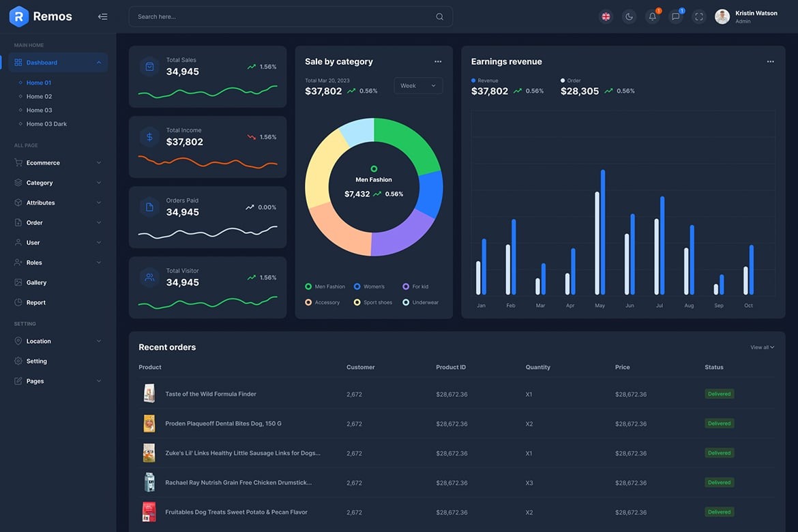The image size is (798, 532).
Task: Enter fullscreen using the expand icon
Action: point(697,15)
